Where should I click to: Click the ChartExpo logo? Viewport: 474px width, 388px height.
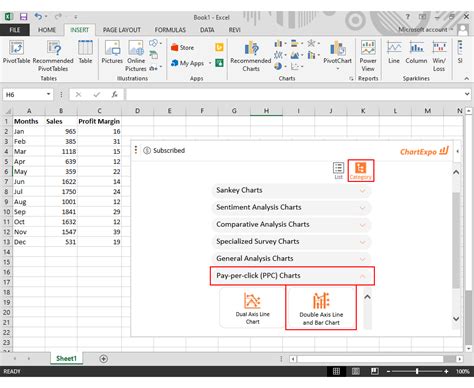pos(424,152)
